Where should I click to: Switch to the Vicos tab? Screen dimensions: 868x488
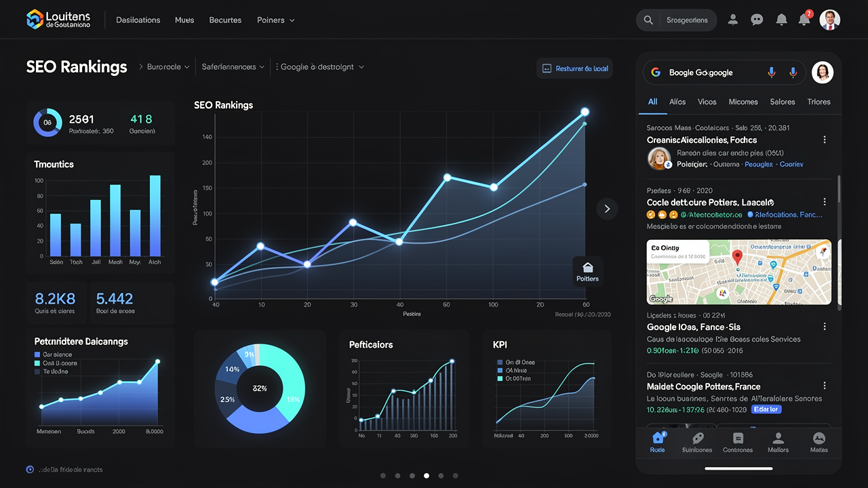pos(707,102)
